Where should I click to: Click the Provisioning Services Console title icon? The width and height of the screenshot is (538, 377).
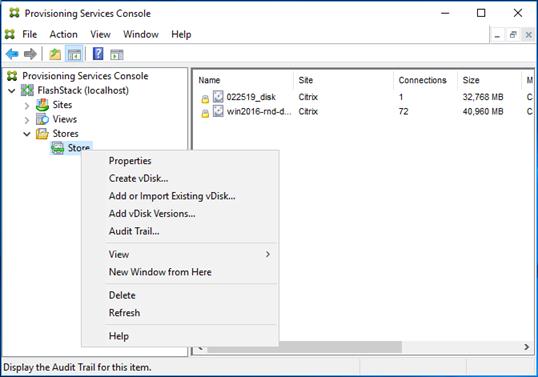pyautogui.click(x=14, y=13)
